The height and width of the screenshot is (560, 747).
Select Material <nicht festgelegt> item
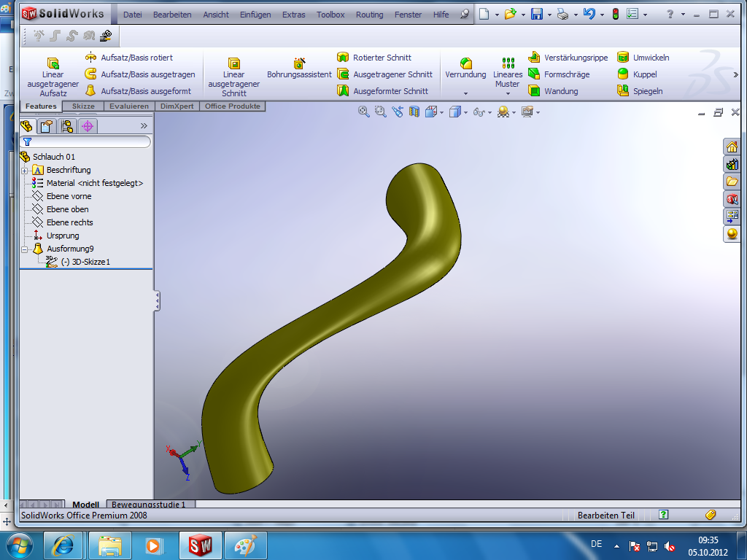coord(88,183)
